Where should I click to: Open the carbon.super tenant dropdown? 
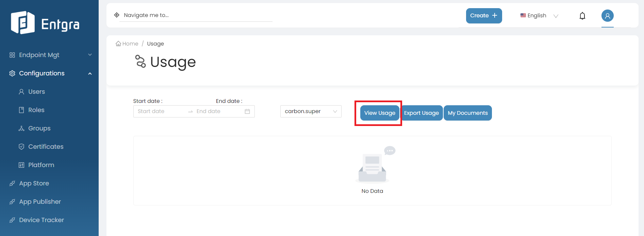coord(311,111)
